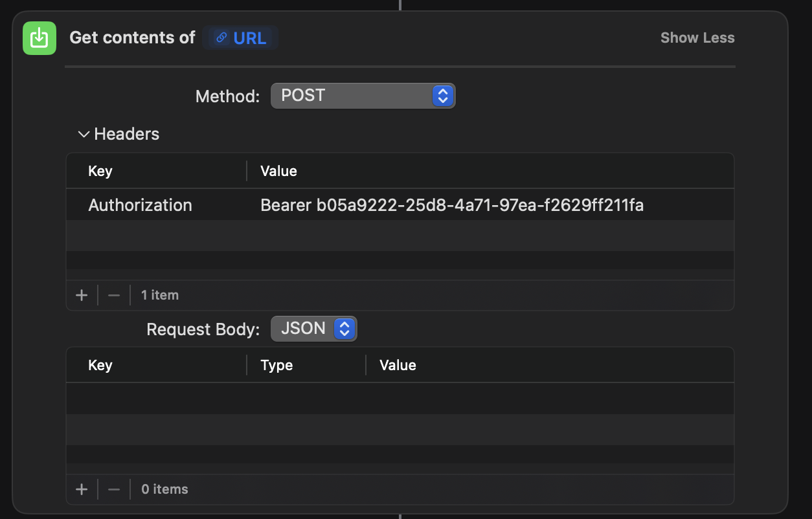Click the empty row below Authorization header
Viewport: 812px width, 519px height.
[400, 236]
